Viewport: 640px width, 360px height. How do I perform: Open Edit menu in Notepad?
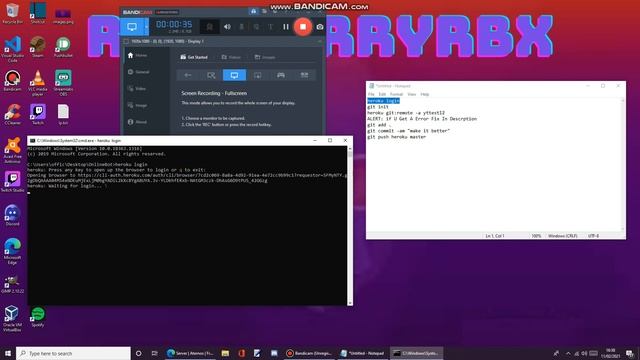tap(382, 94)
